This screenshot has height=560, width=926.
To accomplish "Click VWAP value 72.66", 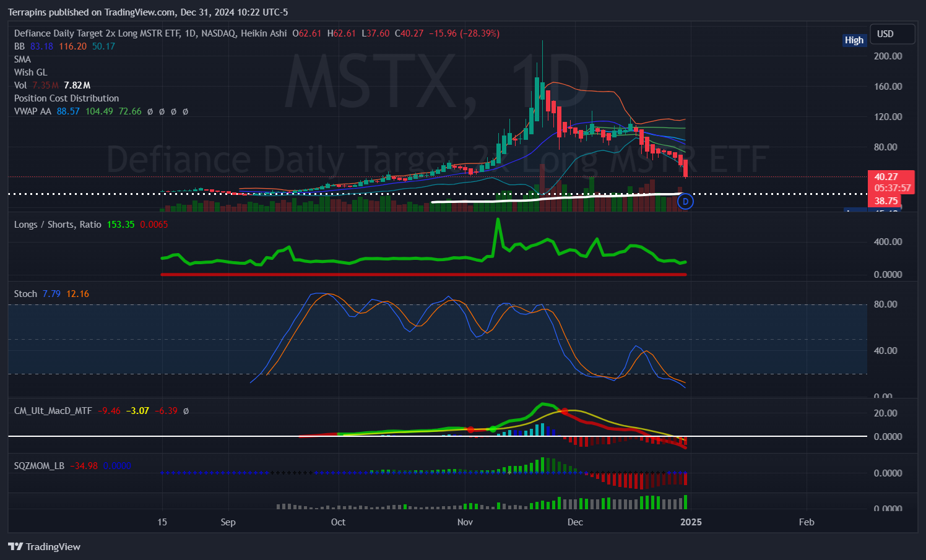I will [130, 111].
